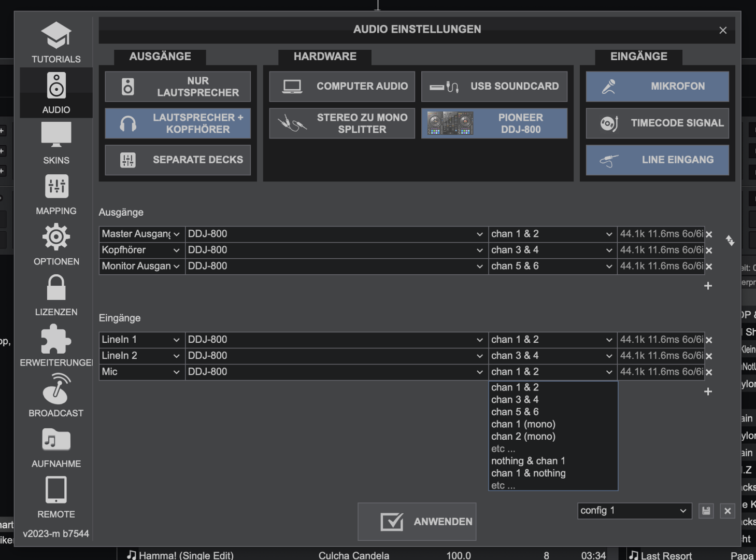Toggle the Timecode Signal input
This screenshot has width=756, height=560.
click(x=657, y=123)
